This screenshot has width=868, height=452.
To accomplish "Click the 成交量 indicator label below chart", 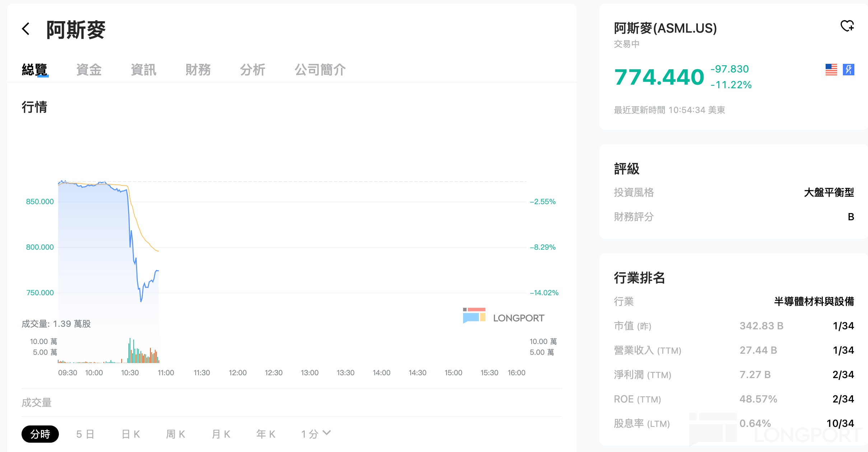I will pos(37,402).
